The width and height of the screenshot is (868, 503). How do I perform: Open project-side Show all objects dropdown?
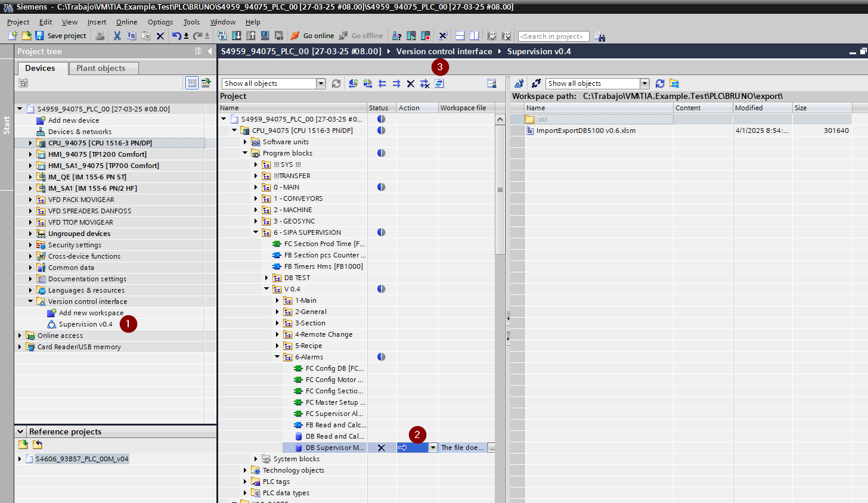coord(321,83)
